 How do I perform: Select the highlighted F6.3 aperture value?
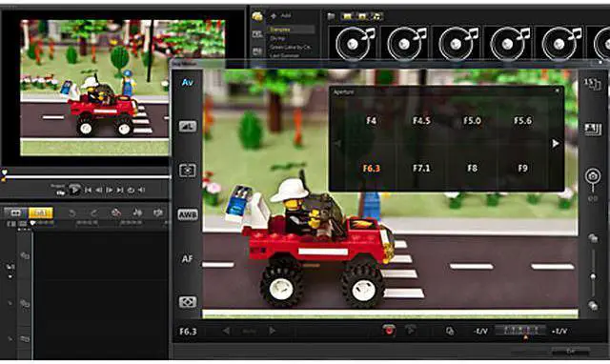click(x=371, y=169)
